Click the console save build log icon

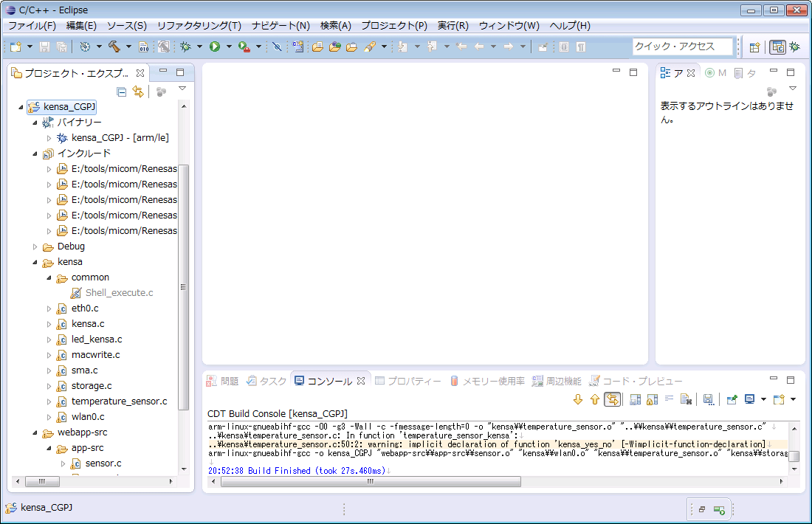tap(708, 399)
